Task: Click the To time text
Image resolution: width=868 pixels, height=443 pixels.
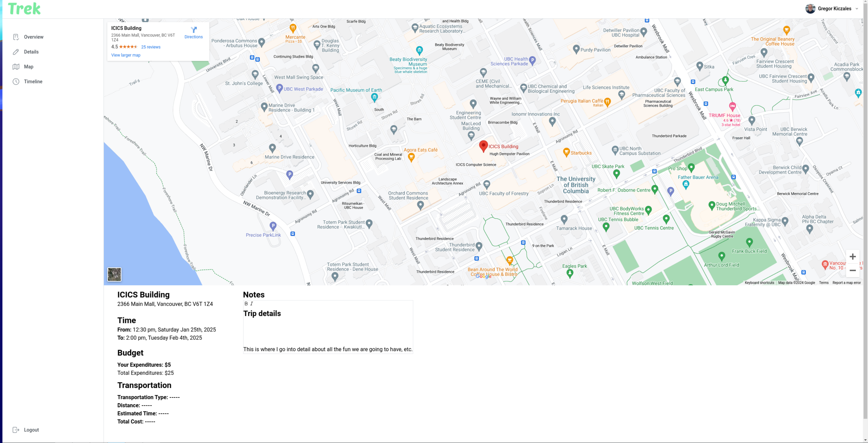Action: [x=160, y=338]
